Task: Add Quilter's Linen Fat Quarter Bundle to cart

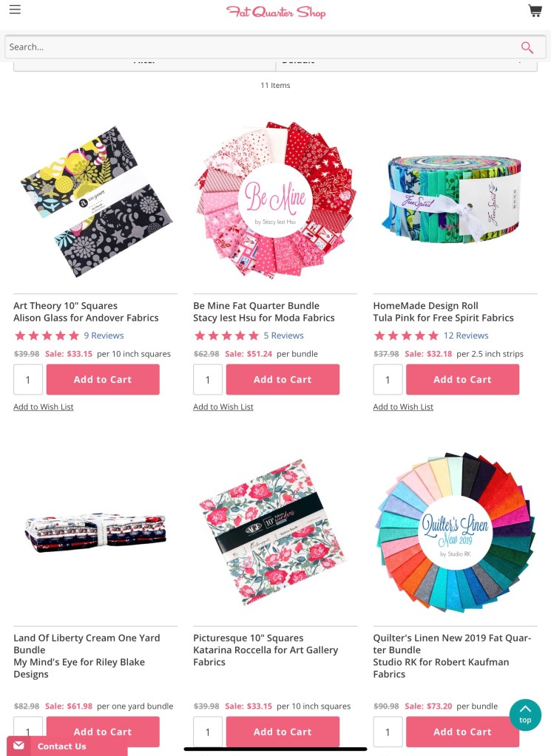Action: [x=463, y=732]
